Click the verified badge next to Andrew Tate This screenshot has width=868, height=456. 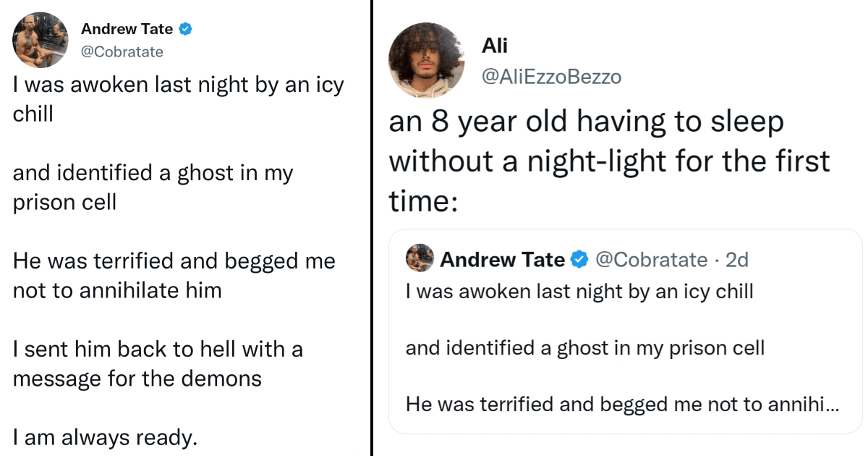pyautogui.click(x=186, y=30)
